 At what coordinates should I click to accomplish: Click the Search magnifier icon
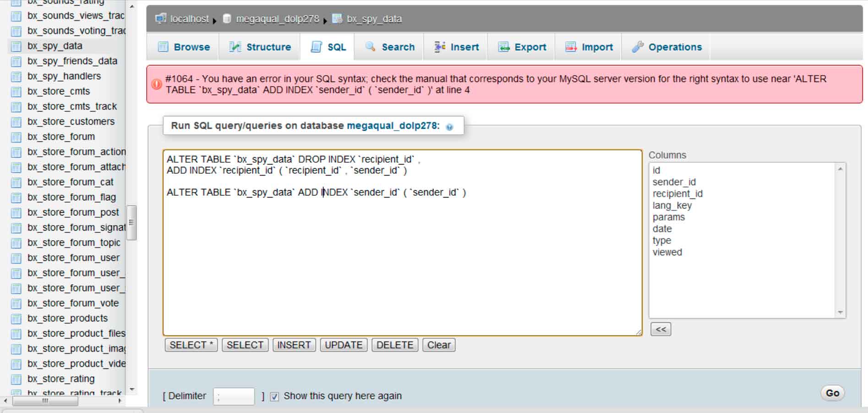[370, 47]
